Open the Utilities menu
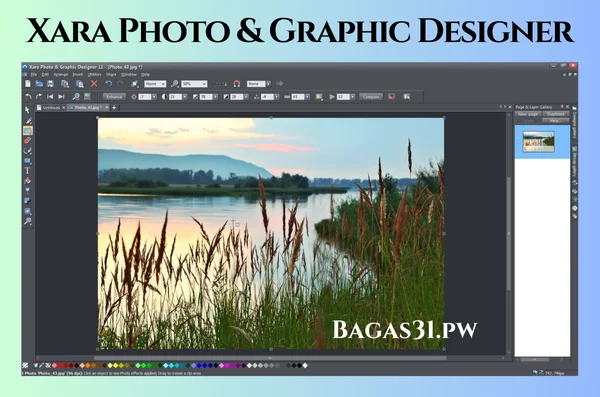Image resolution: width=600 pixels, height=397 pixels. [95, 75]
